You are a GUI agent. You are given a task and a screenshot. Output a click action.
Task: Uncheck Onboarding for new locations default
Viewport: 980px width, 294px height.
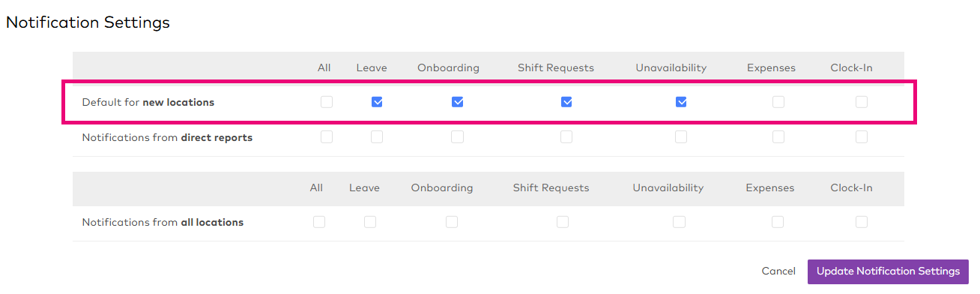(457, 102)
